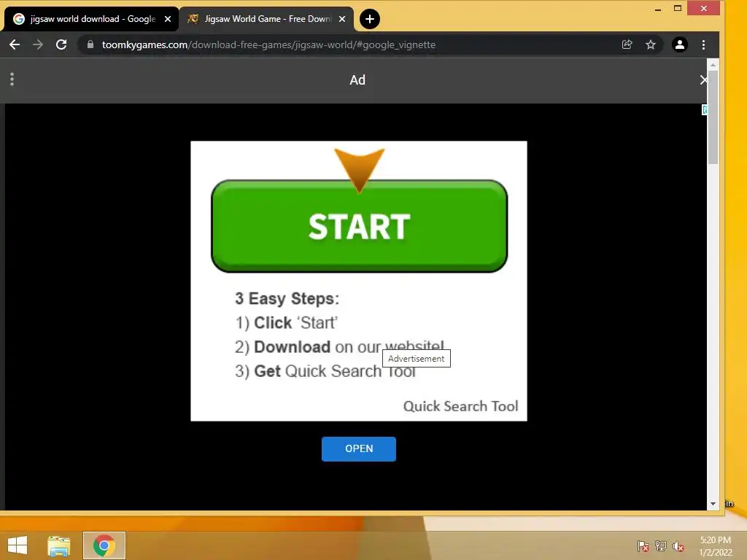747x560 pixels.
Task: Close the Google search tab
Action: tap(168, 19)
